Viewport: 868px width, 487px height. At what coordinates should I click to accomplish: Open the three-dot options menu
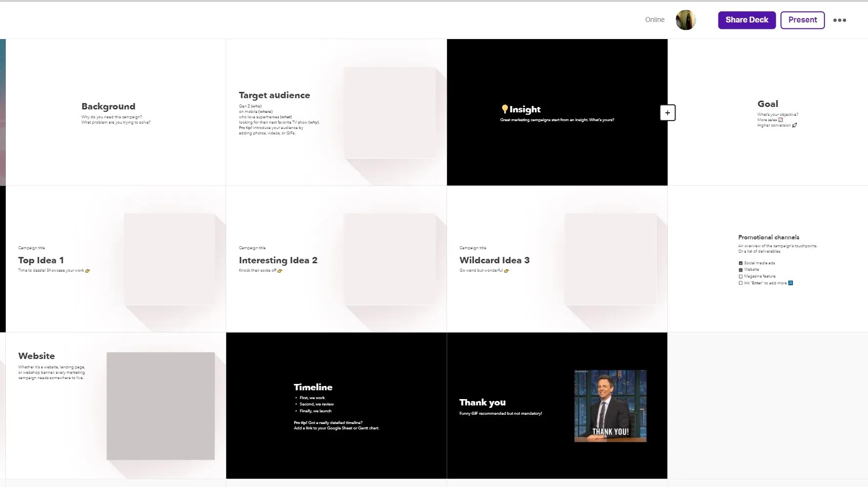pos(840,20)
